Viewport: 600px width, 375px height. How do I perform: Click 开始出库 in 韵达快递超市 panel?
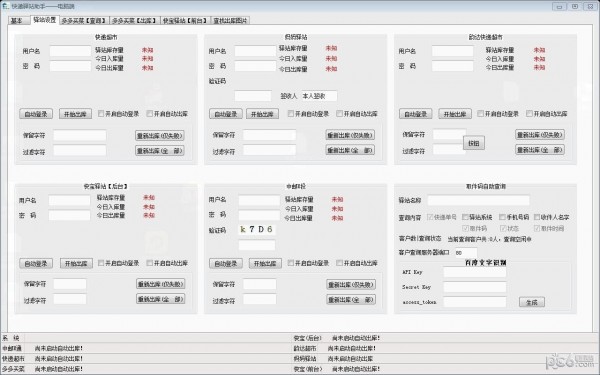(455, 114)
